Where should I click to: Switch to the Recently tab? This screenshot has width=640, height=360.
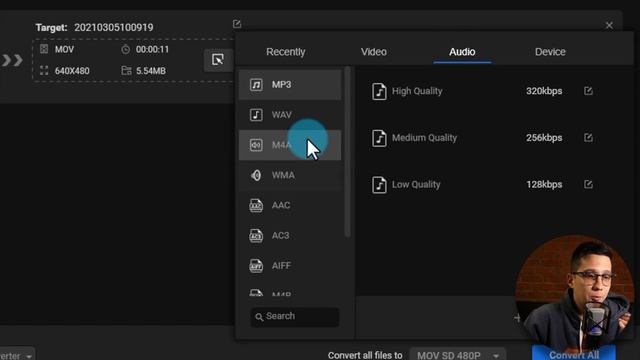[285, 52]
